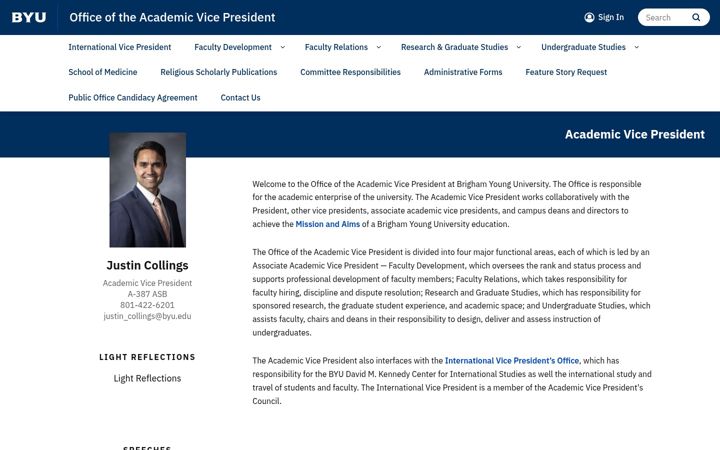Expand the Undergraduate Studies dropdown chevron
This screenshot has height=450, width=720.
636,47
